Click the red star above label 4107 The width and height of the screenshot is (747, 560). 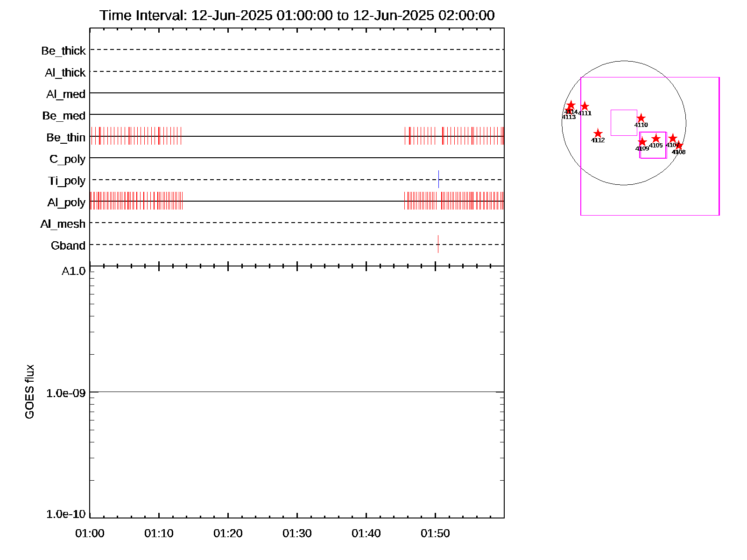click(672, 138)
